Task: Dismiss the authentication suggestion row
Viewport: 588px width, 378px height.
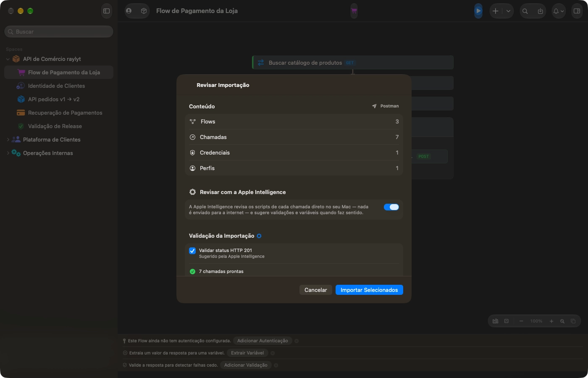Action: point(297,341)
